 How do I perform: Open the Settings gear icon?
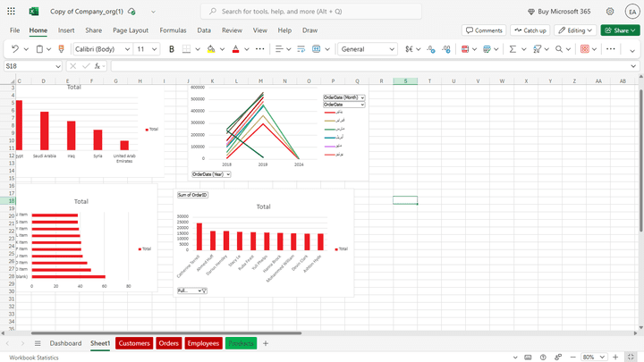coord(610,12)
